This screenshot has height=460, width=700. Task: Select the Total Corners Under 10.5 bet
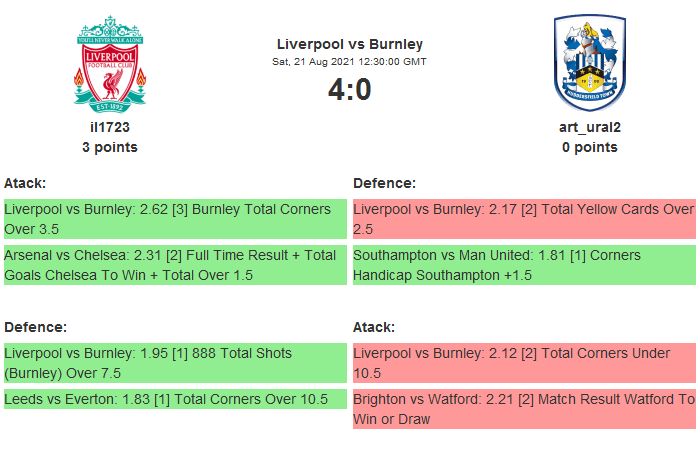[x=524, y=363]
